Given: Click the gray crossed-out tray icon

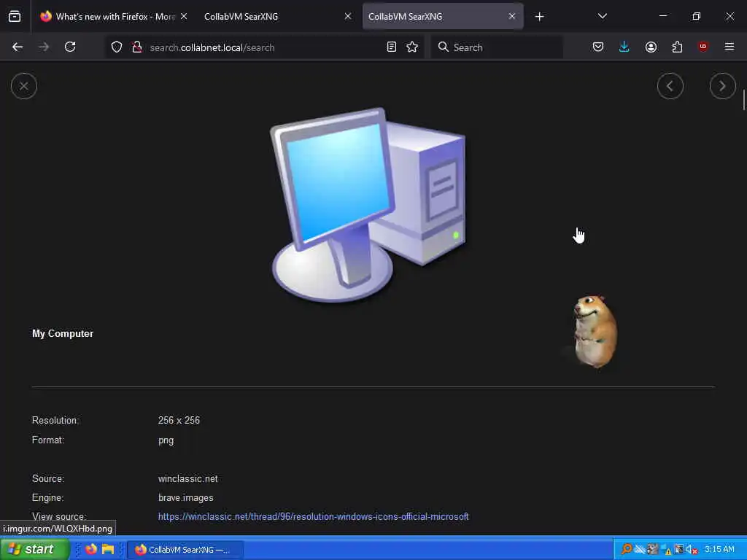Looking at the screenshot, I should click(640, 550).
